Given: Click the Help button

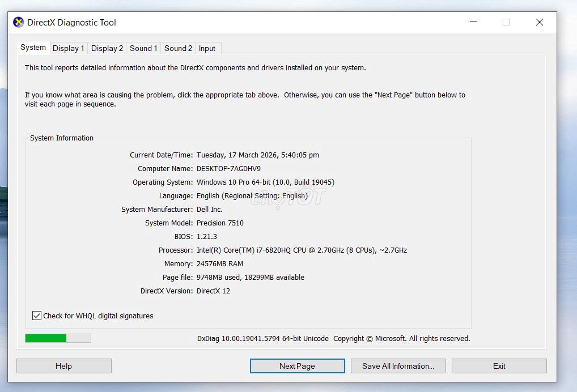Looking at the screenshot, I should (x=63, y=367).
